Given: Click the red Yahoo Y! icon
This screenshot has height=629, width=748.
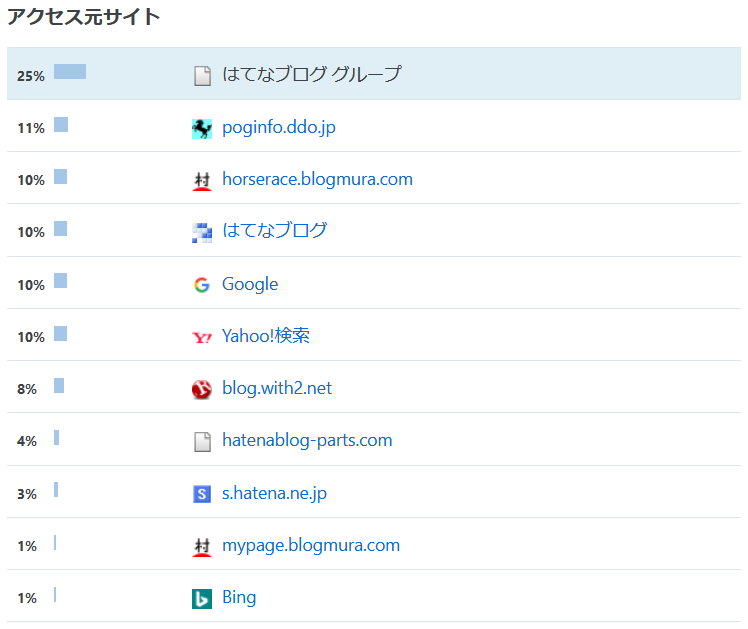Looking at the screenshot, I should (x=202, y=338).
